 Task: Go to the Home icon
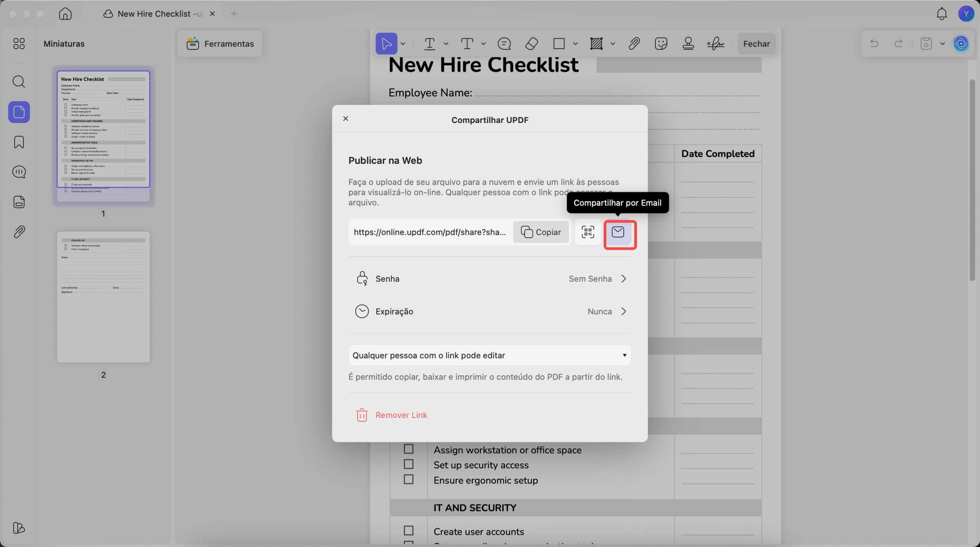[x=65, y=14]
